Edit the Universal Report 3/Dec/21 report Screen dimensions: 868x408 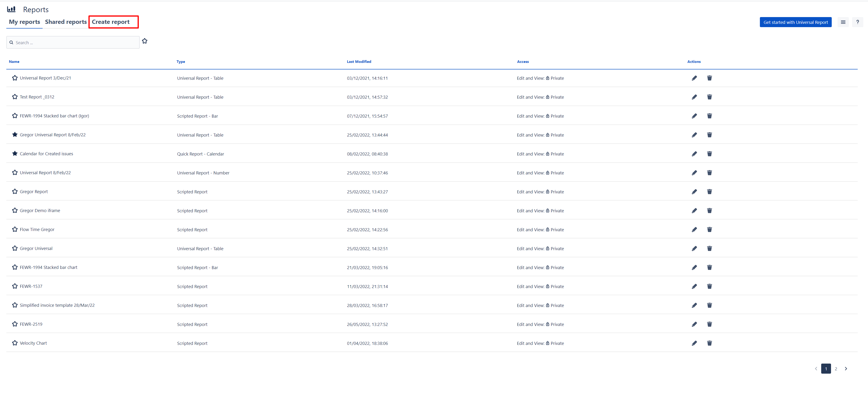pyautogui.click(x=694, y=78)
